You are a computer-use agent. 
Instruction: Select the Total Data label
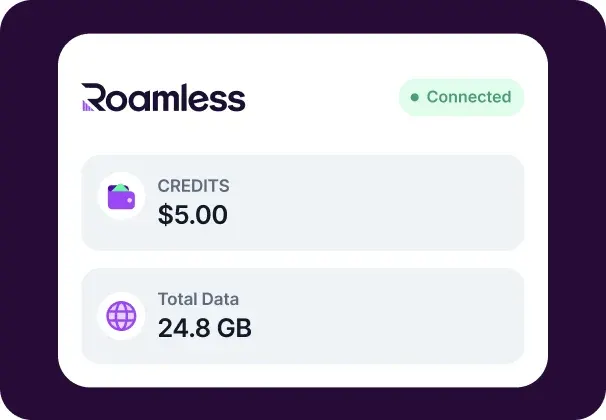tap(198, 299)
